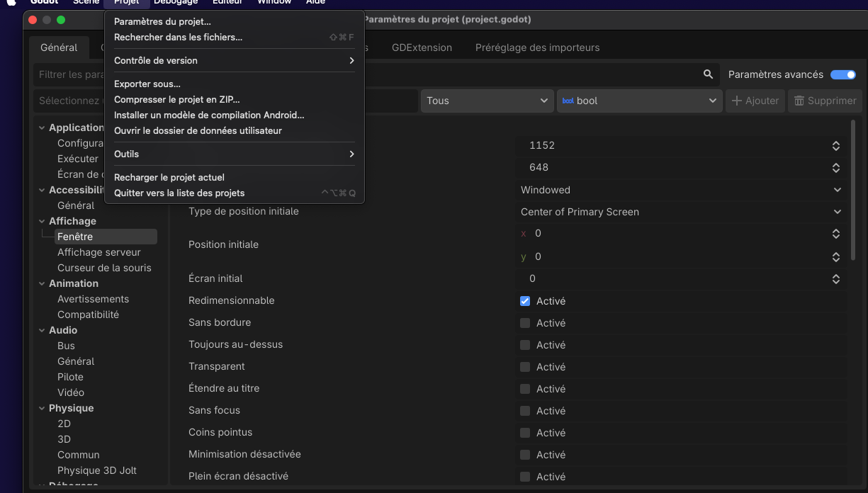
Task: Enable the Sans bordure checkbox
Action: [x=525, y=323]
